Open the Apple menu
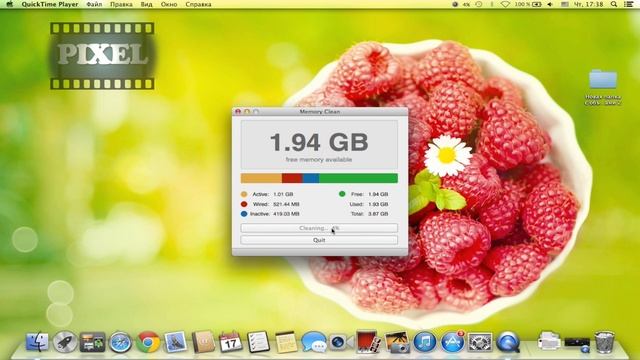The width and height of the screenshot is (640, 360). (x=9, y=4)
